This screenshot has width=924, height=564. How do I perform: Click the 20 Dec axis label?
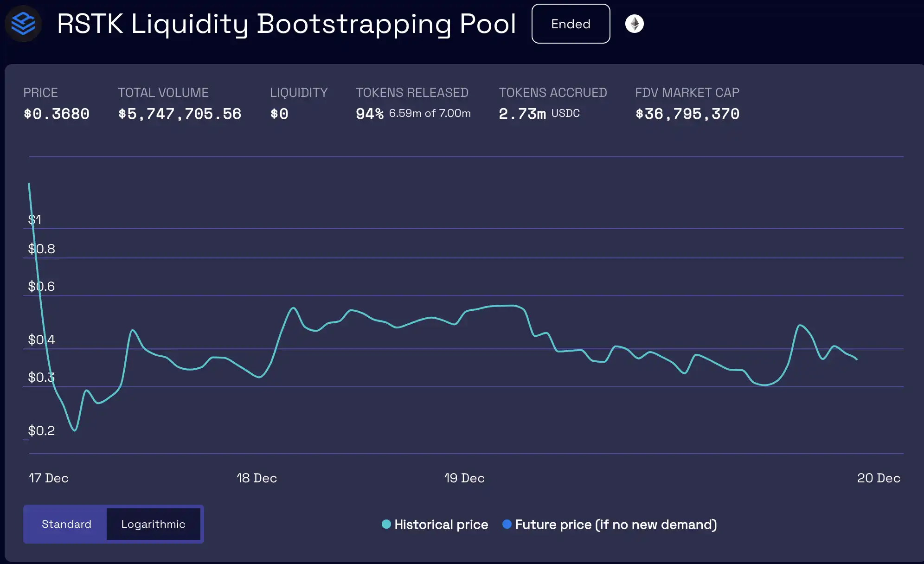point(878,478)
